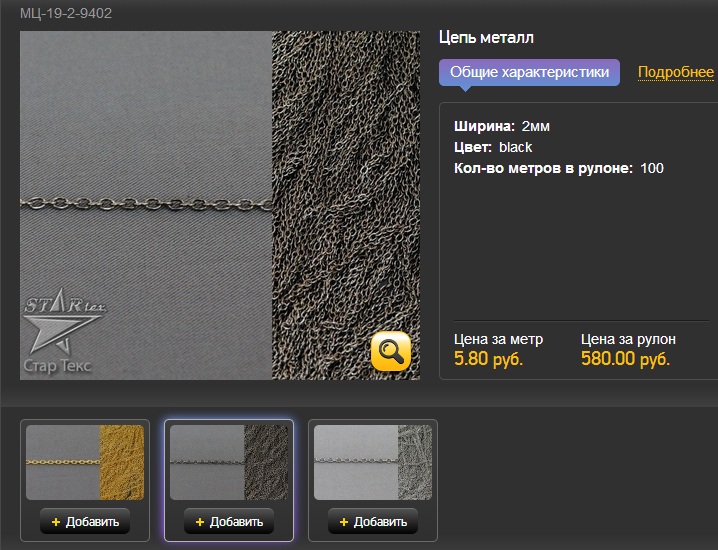Open the Общие характеристики tab
This screenshot has height=550, width=718.
(529, 72)
